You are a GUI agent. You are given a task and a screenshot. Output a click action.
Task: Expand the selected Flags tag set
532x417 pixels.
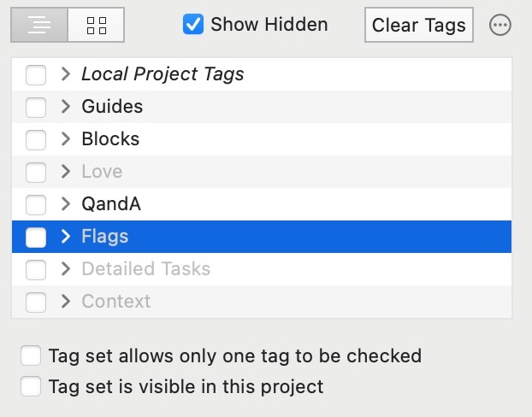click(66, 237)
